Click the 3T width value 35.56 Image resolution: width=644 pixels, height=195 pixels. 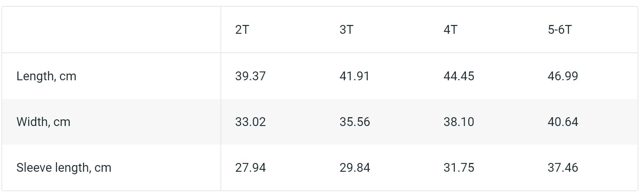[355, 122]
